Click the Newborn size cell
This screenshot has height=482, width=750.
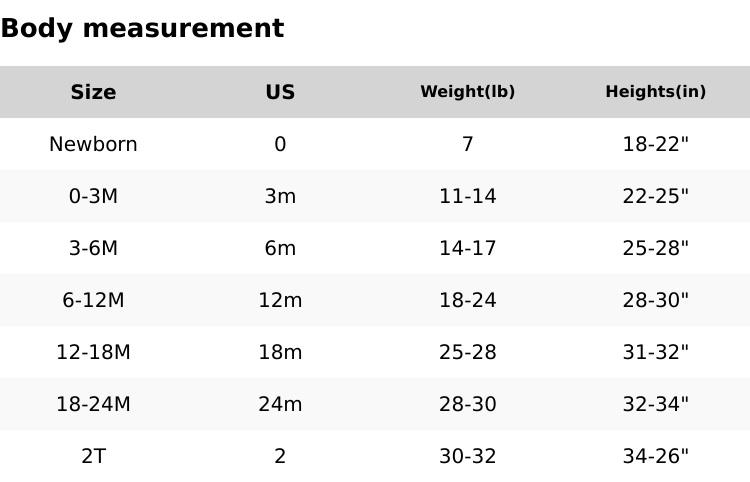[x=93, y=144]
